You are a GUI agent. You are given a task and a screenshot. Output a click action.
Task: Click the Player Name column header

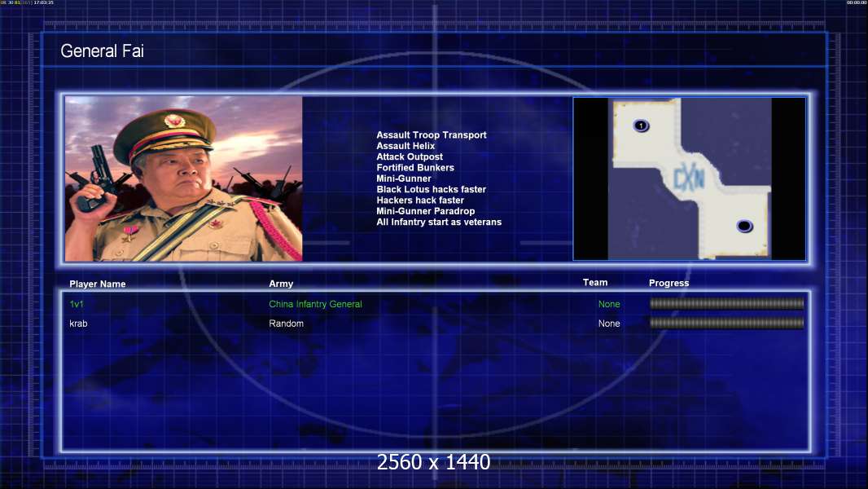coord(98,284)
